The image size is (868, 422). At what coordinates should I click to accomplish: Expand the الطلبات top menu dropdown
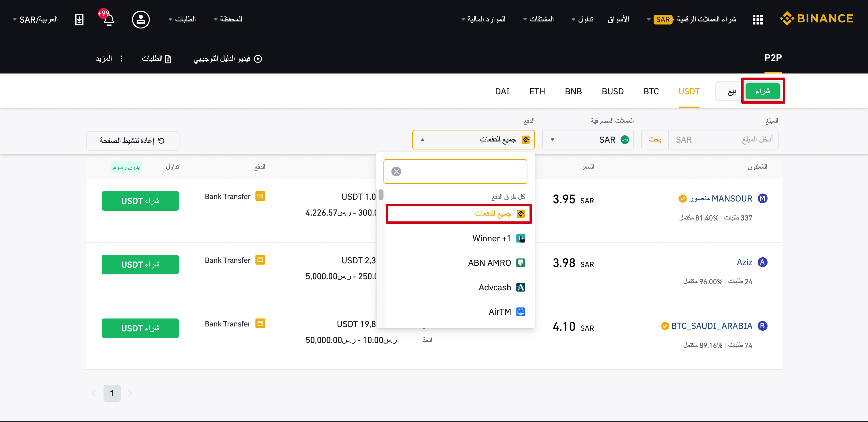(182, 19)
